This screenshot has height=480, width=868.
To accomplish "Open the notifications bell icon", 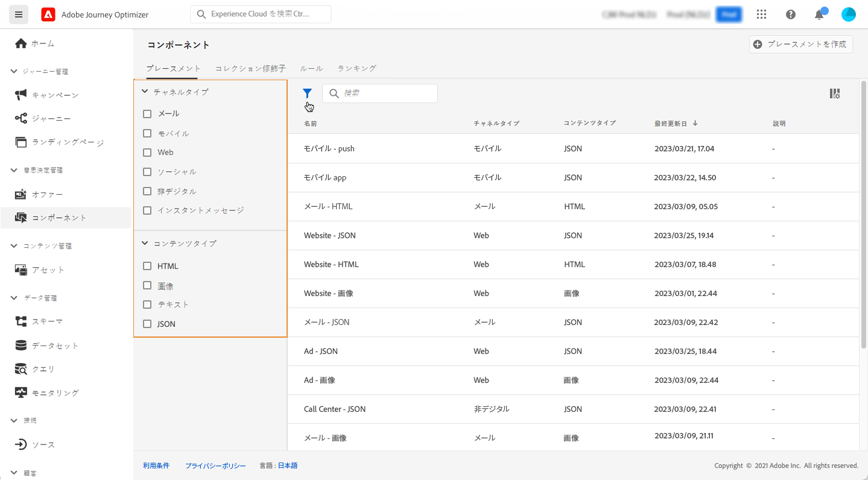I will click(x=819, y=14).
